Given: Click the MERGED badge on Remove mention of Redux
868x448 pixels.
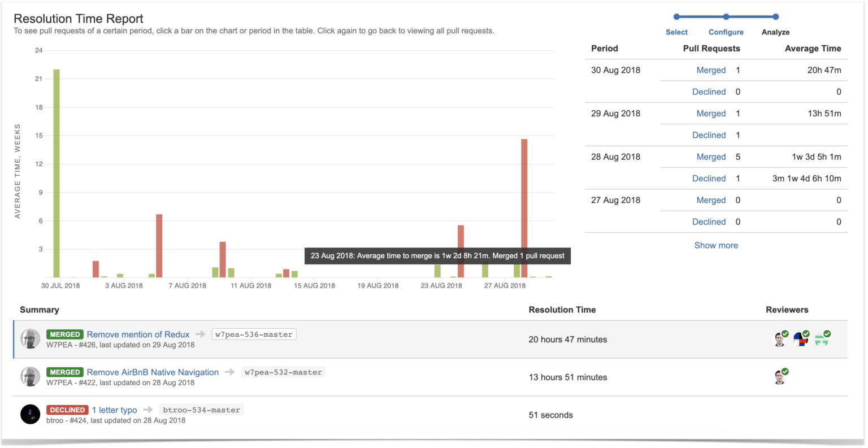Looking at the screenshot, I should click(64, 334).
